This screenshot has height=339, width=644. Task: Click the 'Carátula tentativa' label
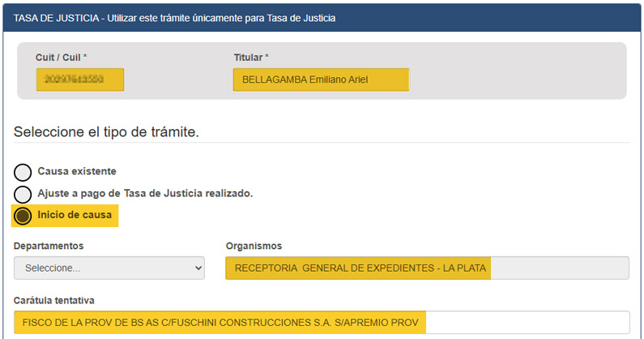57,299
